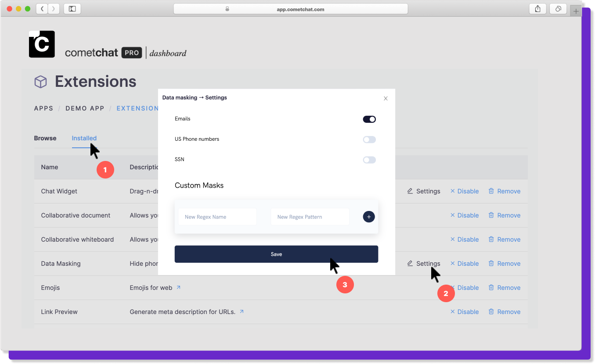Go forward in Safari
595x364 pixels.
pos(54,9)
